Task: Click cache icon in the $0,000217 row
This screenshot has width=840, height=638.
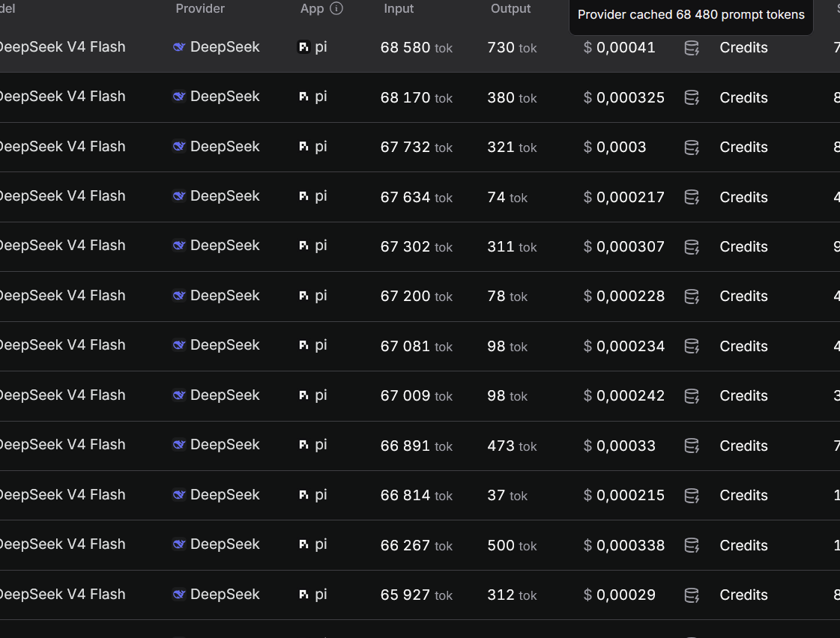Action: (x=692, y=198)
